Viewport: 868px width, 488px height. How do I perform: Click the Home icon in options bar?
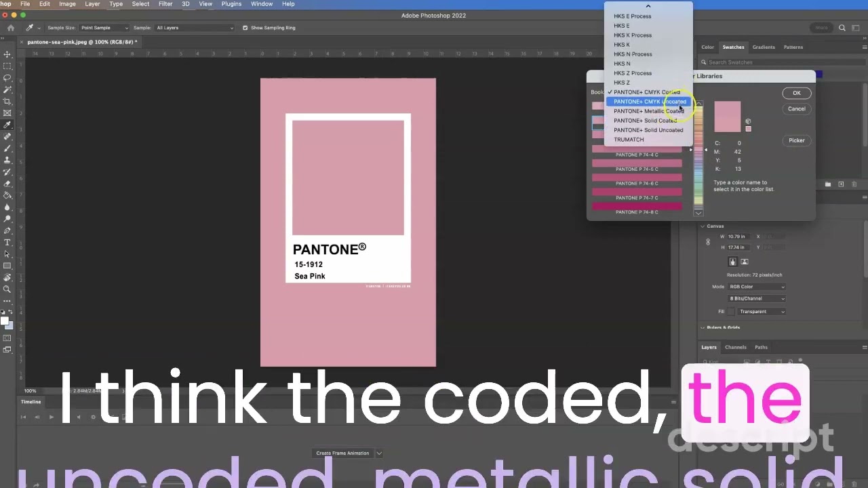click(10, 28)
